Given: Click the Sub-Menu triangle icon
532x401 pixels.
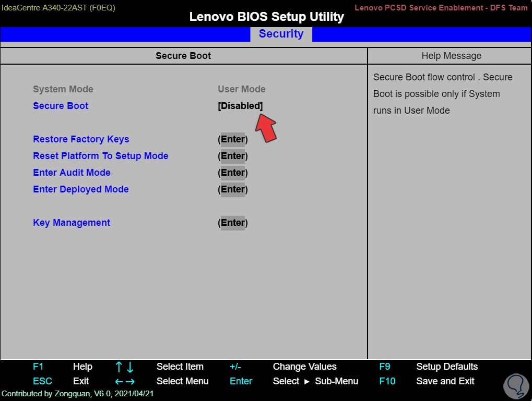Looking at the screenshot, I should [x=306, y=382].
